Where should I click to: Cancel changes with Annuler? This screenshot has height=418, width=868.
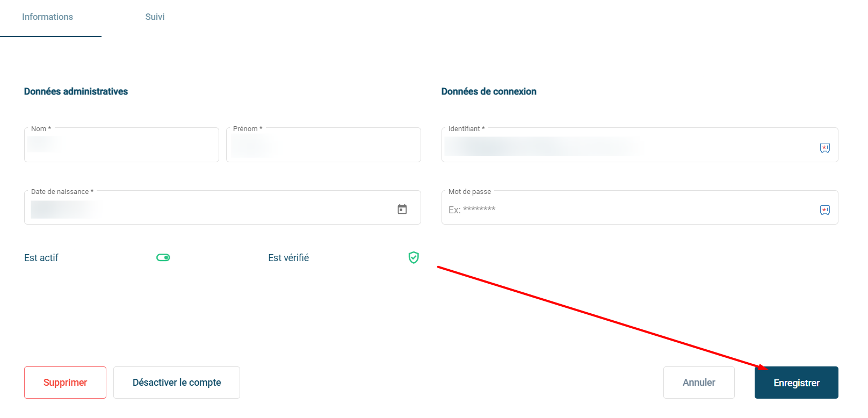click(x=698, y=383)
